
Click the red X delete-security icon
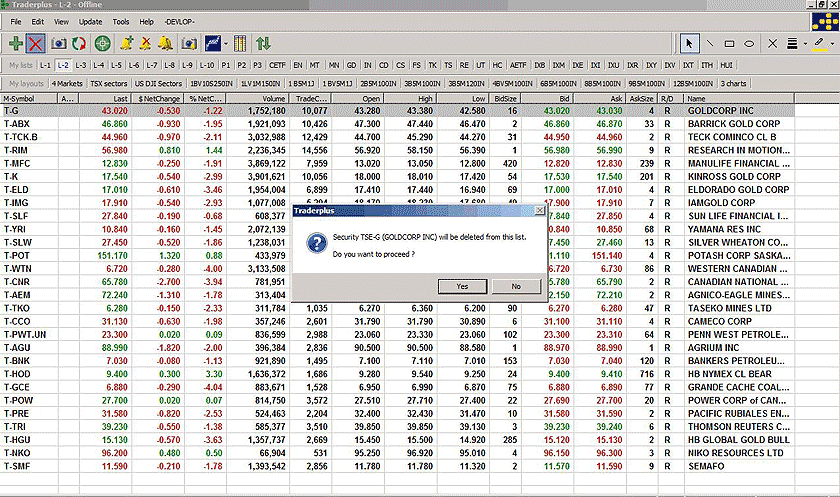click(35, 43)
